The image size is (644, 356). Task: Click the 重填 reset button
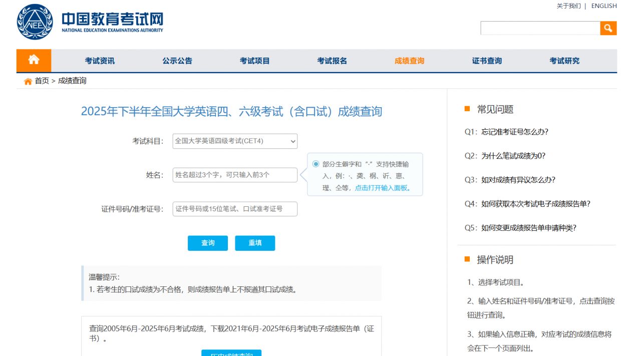pyautogui.click(x=255, y=243)
